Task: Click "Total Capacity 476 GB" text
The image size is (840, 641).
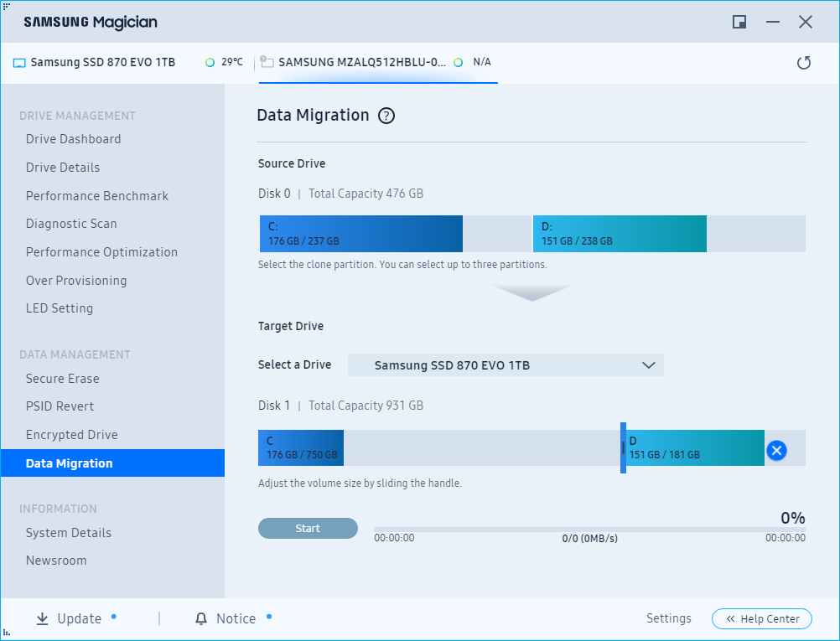Action: [366, 194]
